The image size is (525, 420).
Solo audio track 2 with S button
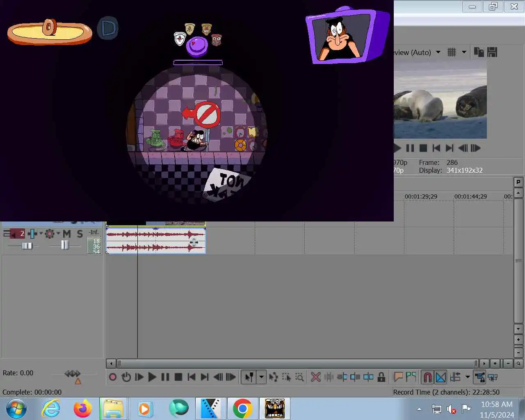click(80, 234)
